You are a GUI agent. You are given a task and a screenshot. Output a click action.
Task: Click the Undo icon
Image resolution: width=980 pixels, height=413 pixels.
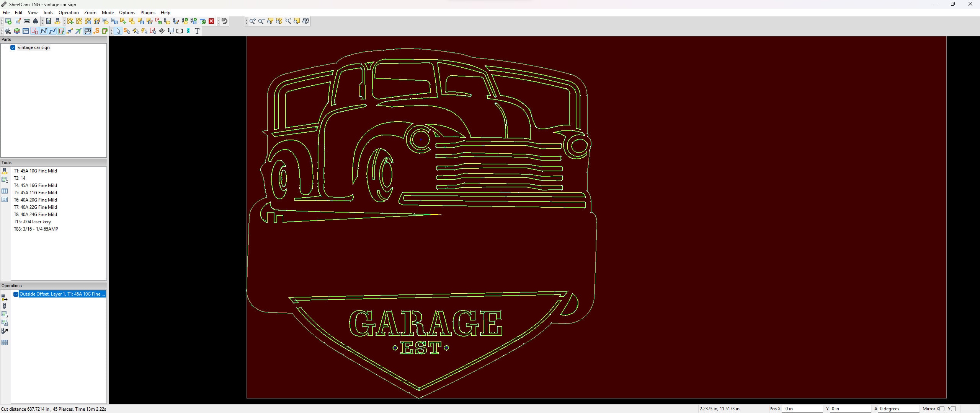224,21
